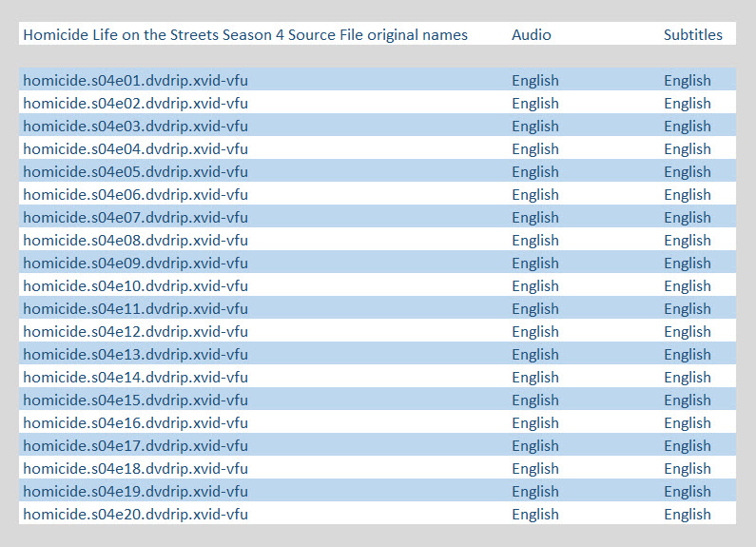The image size is (756, 547).
Task: Click the Audio 'English' cell for s04e11
Action: (x=535, y=308)
